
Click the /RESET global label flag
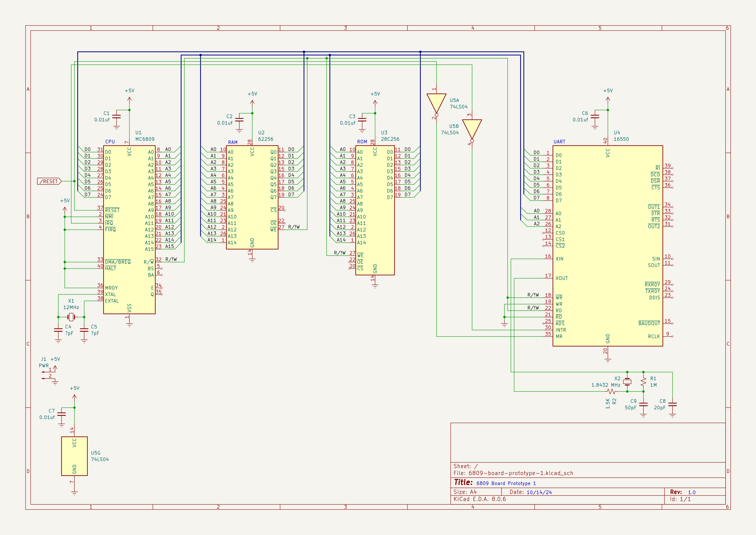(x=49, y=181)
